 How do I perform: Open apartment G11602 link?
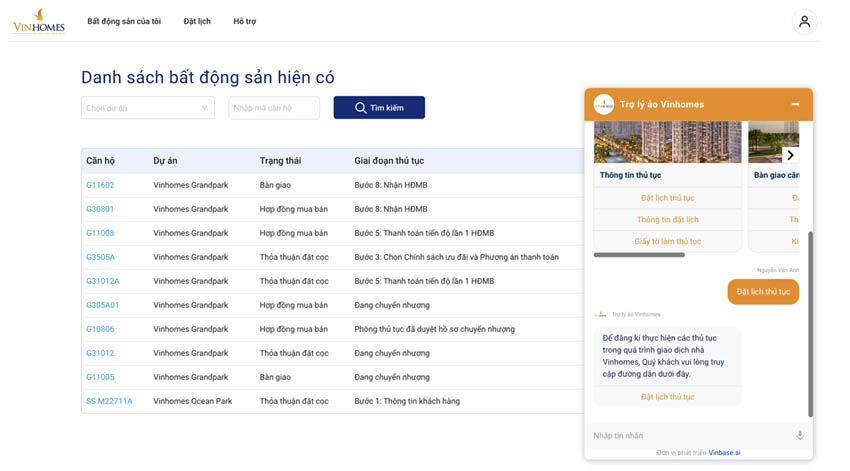[x=100, y=185]
